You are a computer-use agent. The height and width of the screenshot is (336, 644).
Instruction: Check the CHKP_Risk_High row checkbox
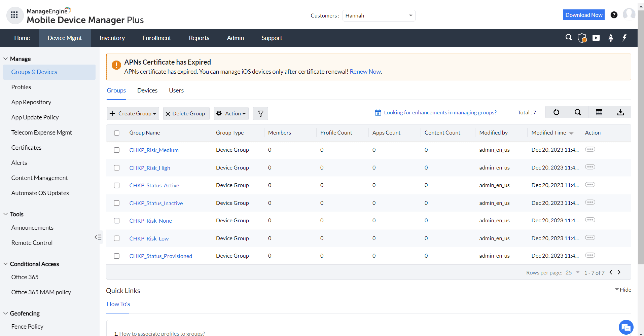click(117, 168)
